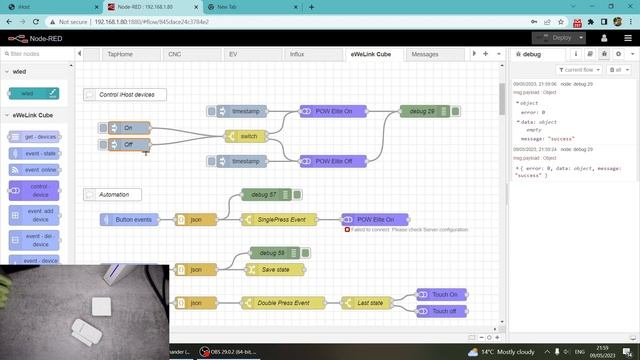Select the switch node
Image resolution: width=640 pixels, height=360 pixels.
point(246,136)
